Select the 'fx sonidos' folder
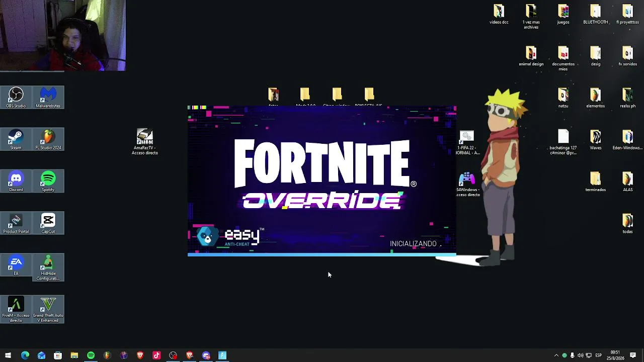The width and height of the screenshot is (644, 362). (627, 56)
